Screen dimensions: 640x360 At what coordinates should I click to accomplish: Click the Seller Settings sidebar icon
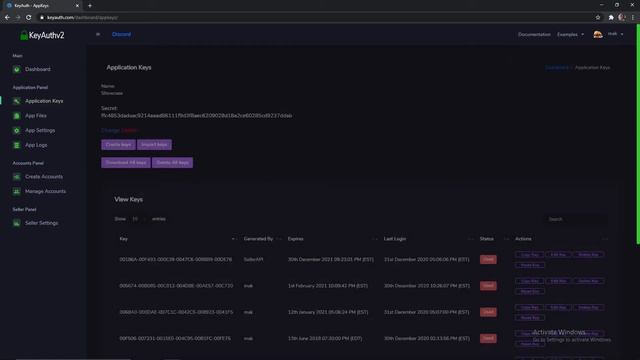16,223
